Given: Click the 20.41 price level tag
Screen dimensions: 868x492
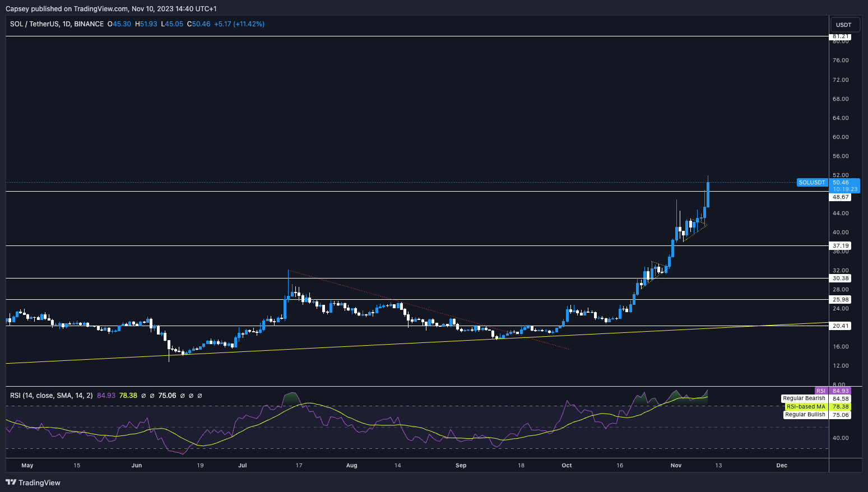Looking at the screenshot, I should tap(841, 326).
